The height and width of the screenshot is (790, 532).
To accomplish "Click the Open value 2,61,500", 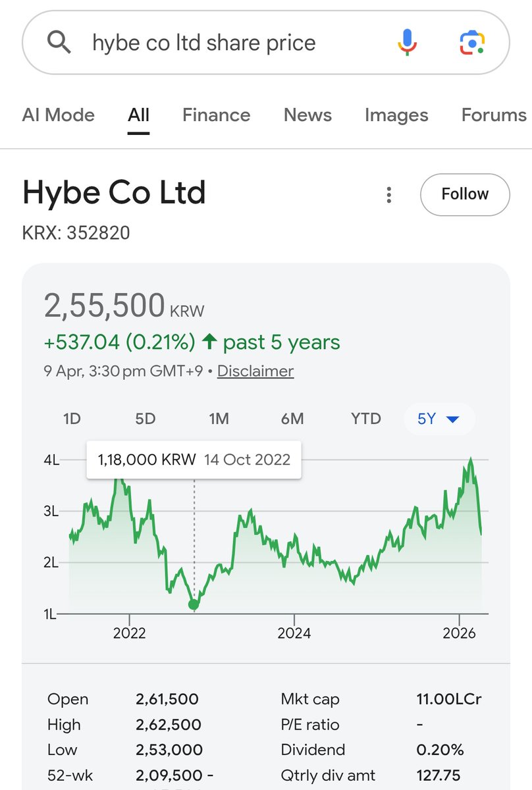I will pos(167,699).
